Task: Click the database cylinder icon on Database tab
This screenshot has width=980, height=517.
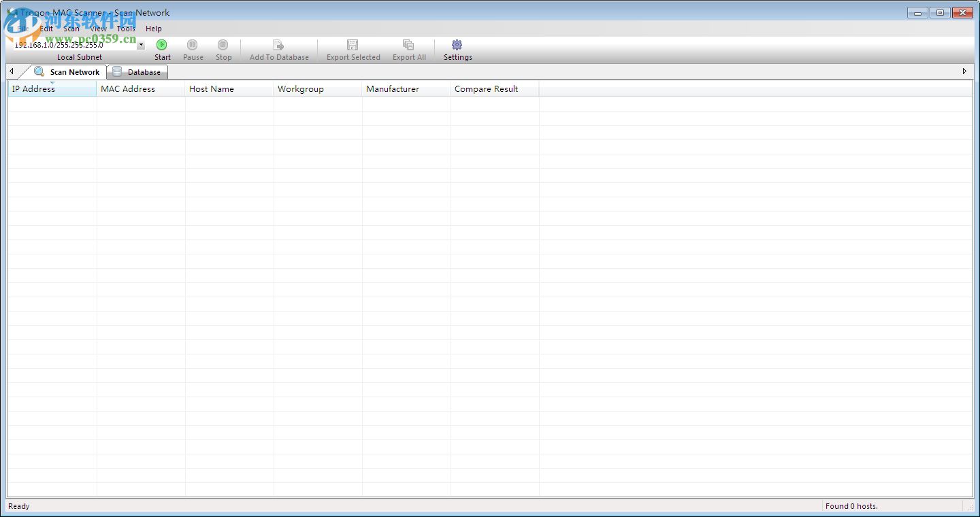Action: coord(117,71)
